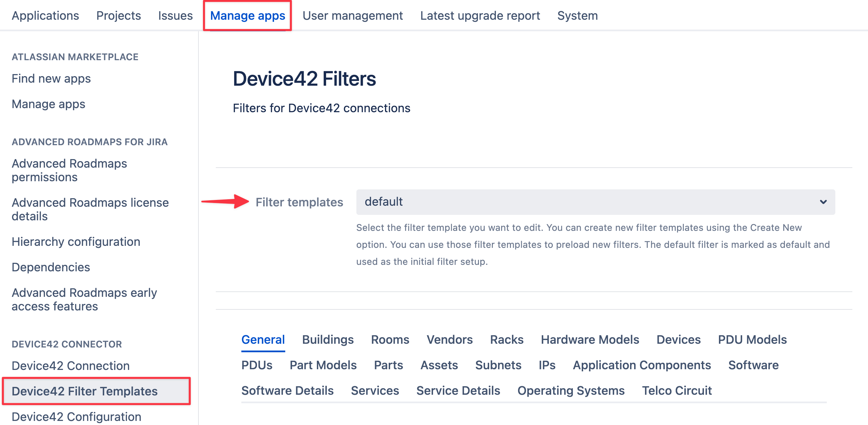Open the Issues menu
The image size is (868, 425).
(x=176, y=16)
